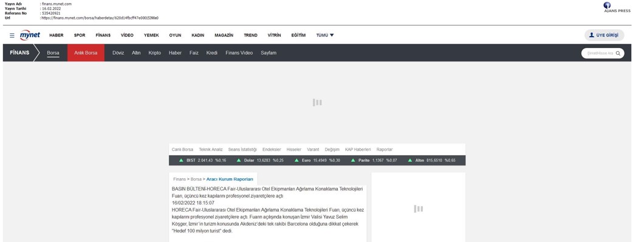Expand the TÜMÜ dropdown
The image size is (644, 242).
point(325,35)
